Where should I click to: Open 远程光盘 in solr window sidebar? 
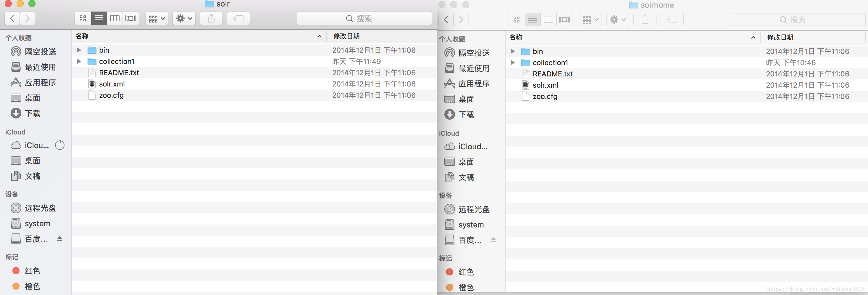click(33, 208)
